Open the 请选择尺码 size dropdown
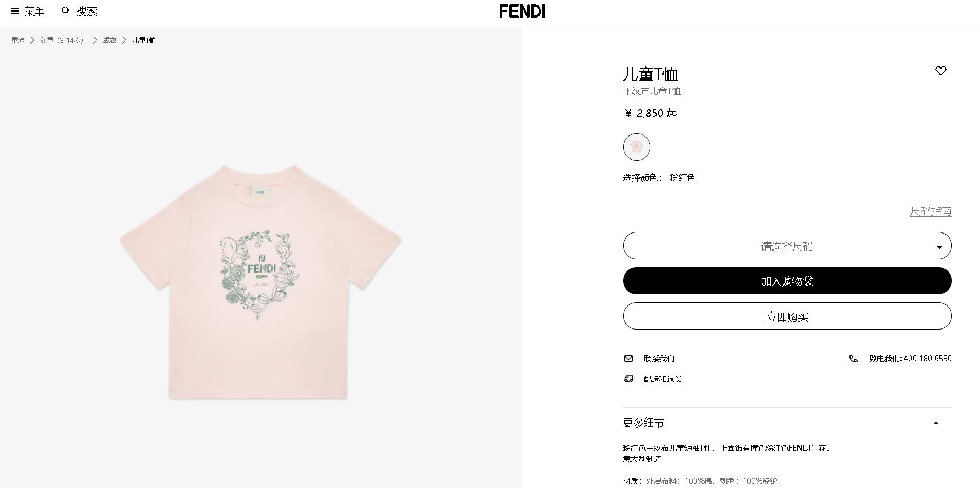The height and width of the screenshot is (488, 980). [787, 246]
